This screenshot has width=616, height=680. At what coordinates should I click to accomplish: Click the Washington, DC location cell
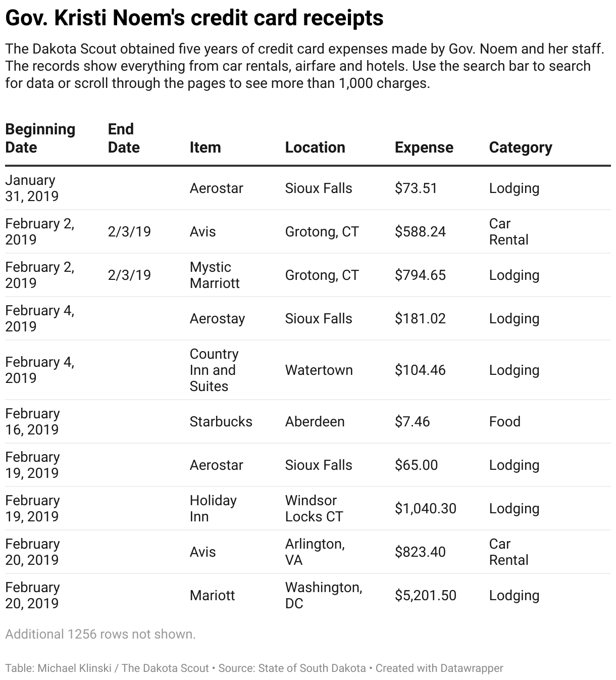point(323,595)
